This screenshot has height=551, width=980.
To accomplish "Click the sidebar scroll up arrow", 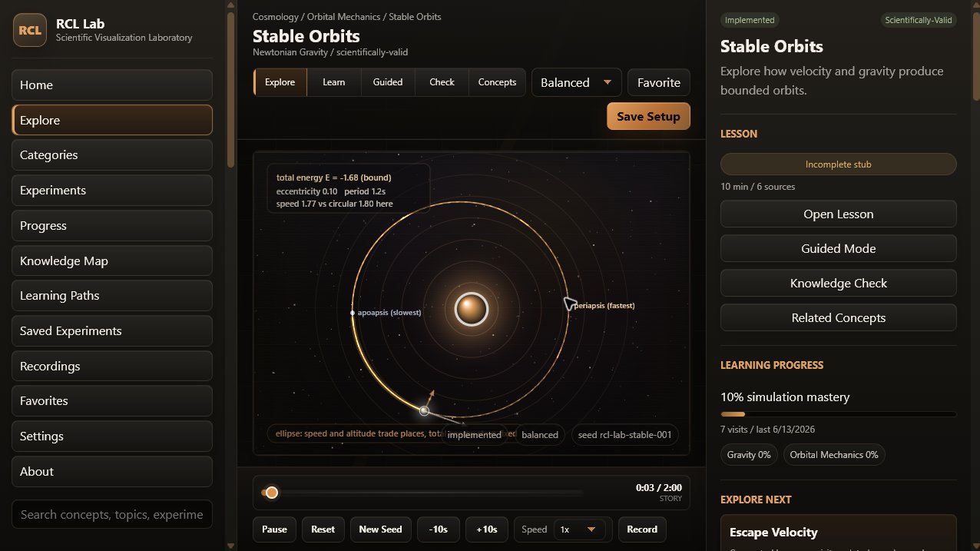I will 231,5.
